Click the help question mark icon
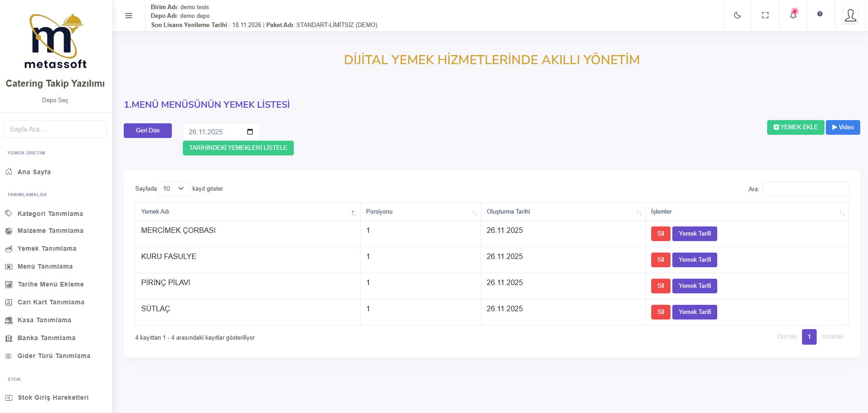The height and width of the screenshot is (413, 868). [x=820, y=14]
